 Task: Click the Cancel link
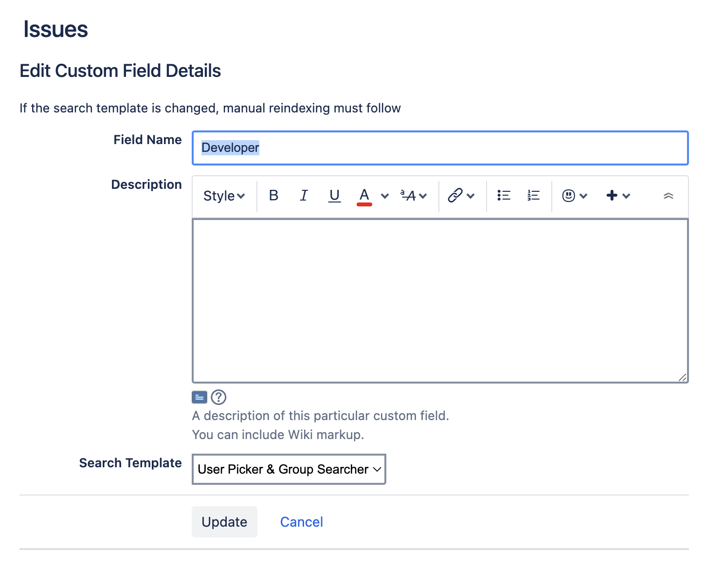click(x=302, y=522)
